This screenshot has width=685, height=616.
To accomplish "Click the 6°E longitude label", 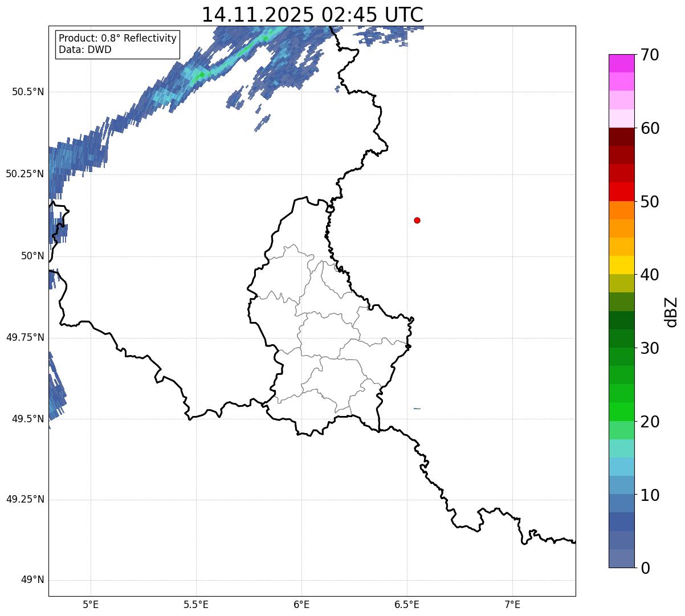I will pyautogui.click(x=301, y=605).
